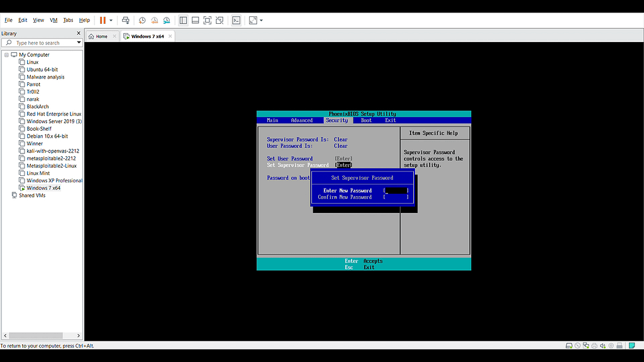Open the View menu
The image size is (644, 362).
click(38, 20)
